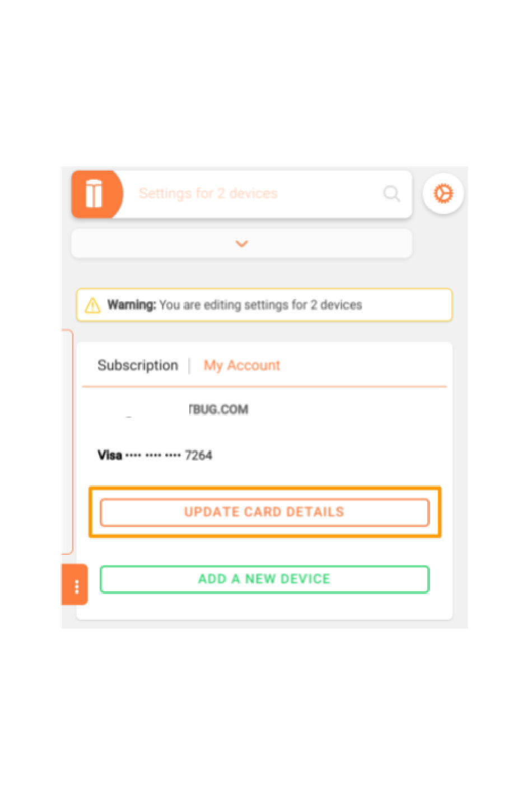Click the Update Card Details button
The image size is (532, 800).
264,512
